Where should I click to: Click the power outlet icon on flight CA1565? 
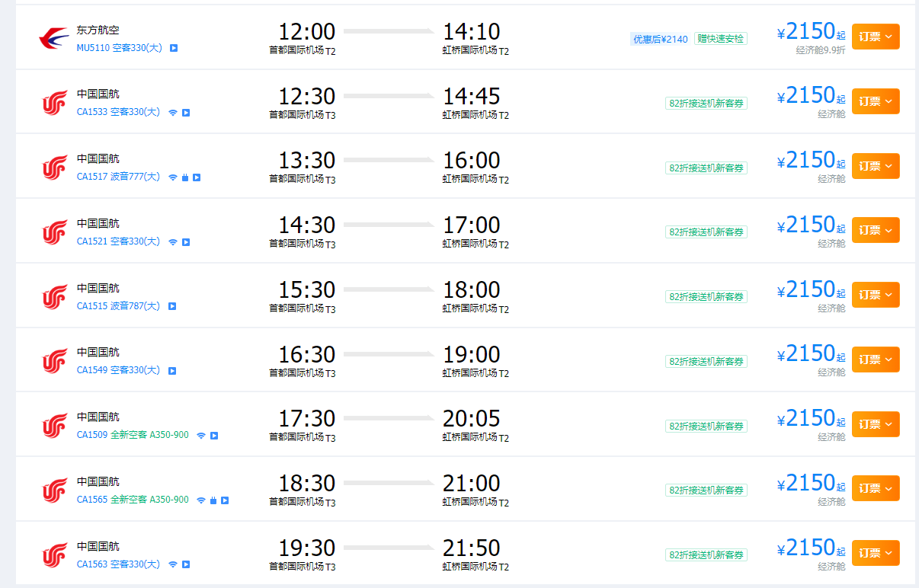213,500
